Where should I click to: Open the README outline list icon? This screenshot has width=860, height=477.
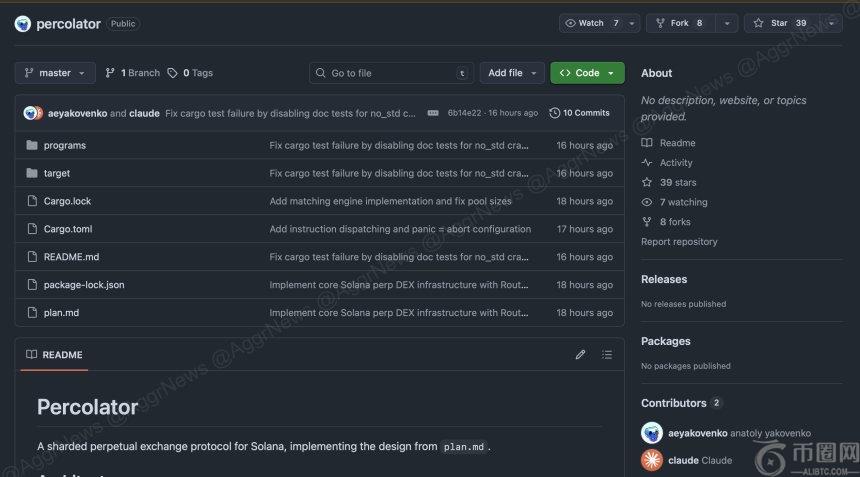click(606, 355)
